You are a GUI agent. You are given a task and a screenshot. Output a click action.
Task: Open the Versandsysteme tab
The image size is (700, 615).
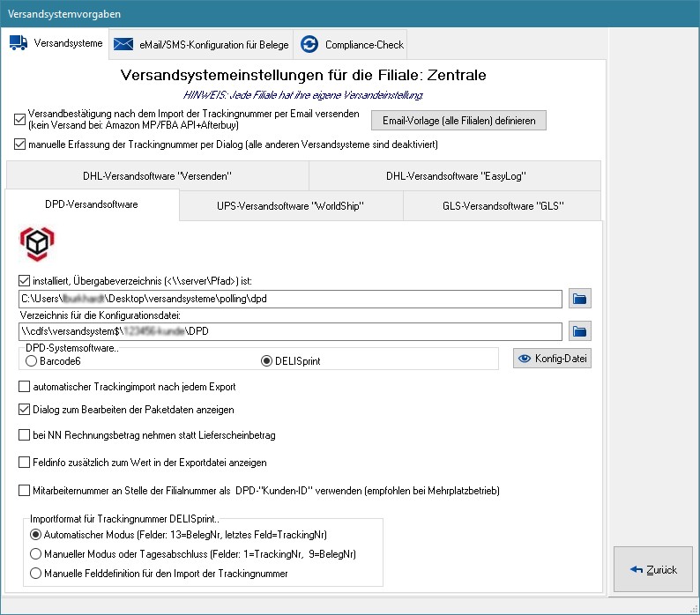(x=56, y=43)
